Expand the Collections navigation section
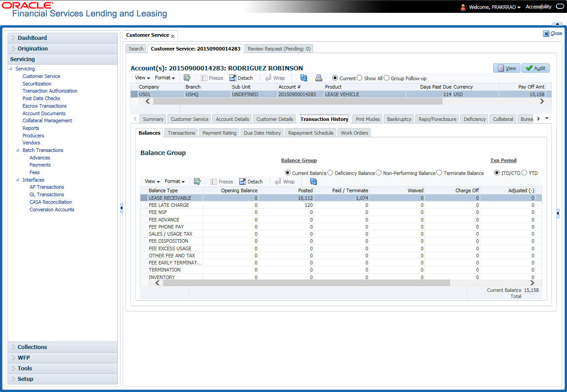Viewport: 567px width, 392px height. click(32, 347)
